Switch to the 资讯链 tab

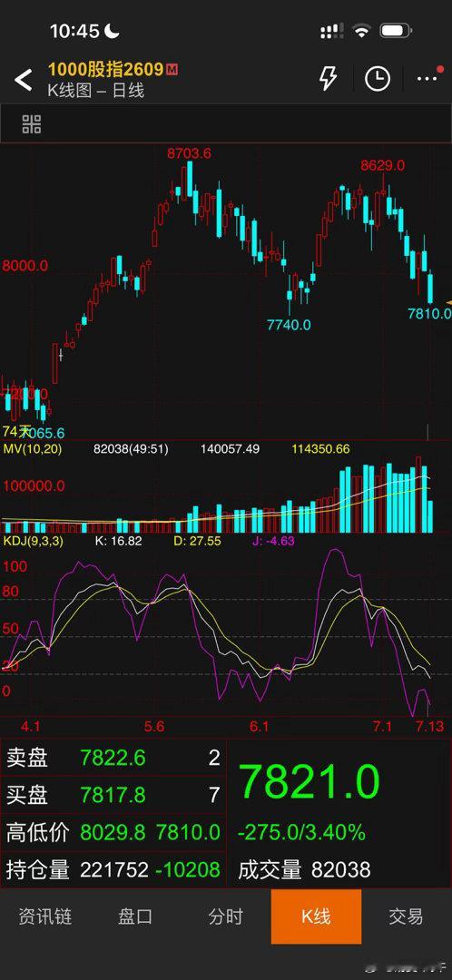pos(45,916)
